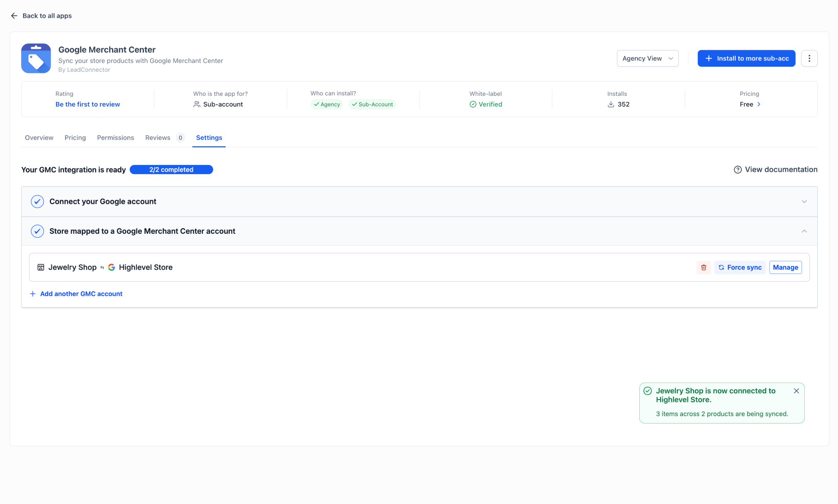Click the Google Merchant Center app logo
This screenshot has width=838, height=504.
pos(36,58)
